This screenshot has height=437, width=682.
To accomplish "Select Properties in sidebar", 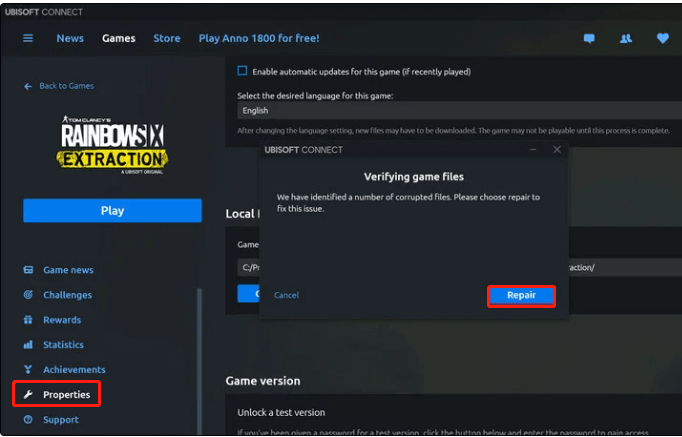I will click(x=67, y=394).
